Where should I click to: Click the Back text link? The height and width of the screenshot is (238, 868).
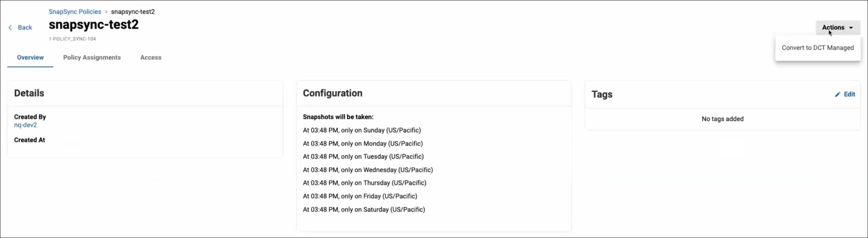[25, 27]
